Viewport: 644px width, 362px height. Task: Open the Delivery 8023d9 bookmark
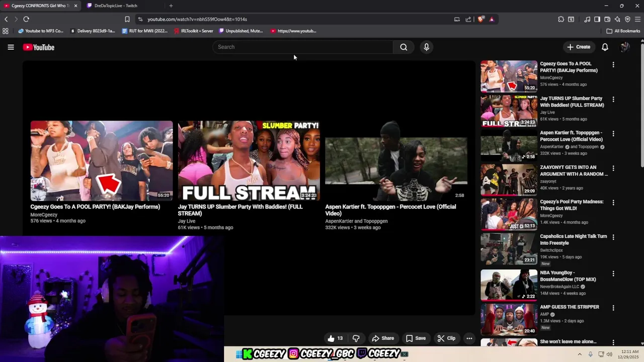click(93, 31)
